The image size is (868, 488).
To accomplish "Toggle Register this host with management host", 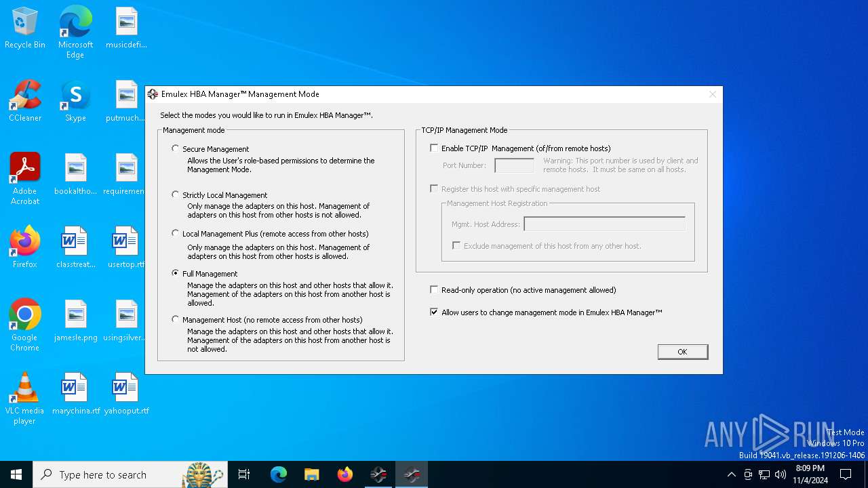I will click(434, 188).
